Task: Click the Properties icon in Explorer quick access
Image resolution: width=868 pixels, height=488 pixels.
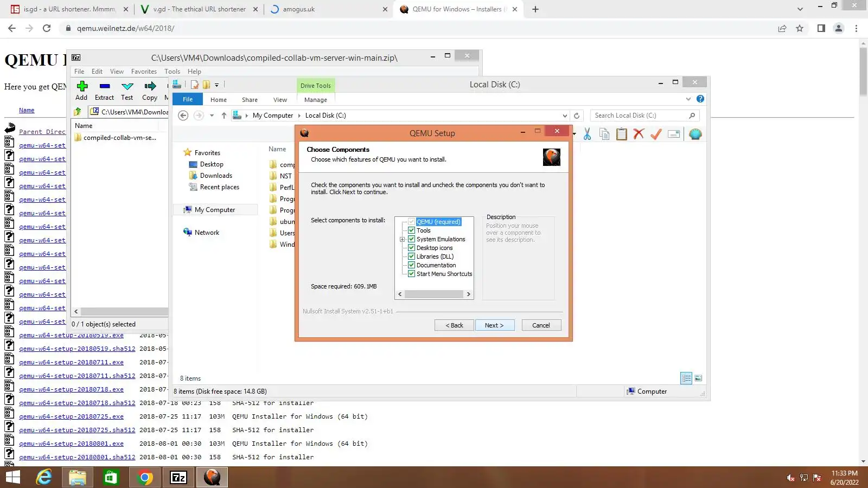Action: click(195, 85)
